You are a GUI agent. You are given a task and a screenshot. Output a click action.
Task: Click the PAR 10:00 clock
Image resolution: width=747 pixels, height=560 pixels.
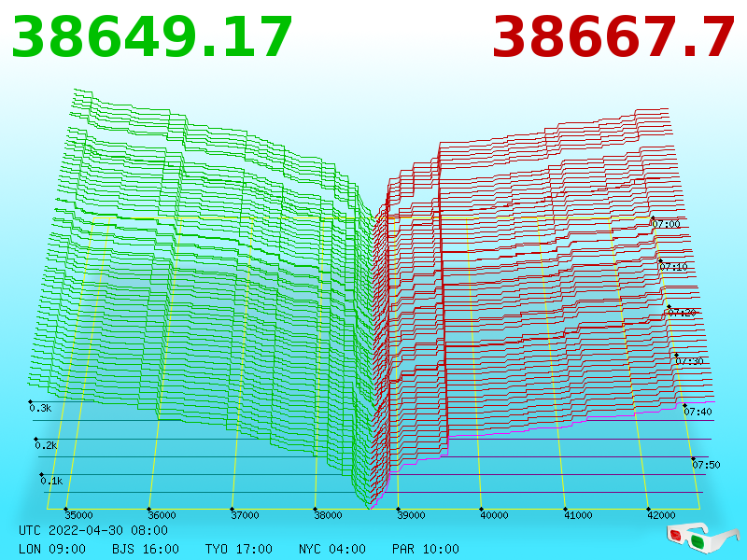[426, 549]
